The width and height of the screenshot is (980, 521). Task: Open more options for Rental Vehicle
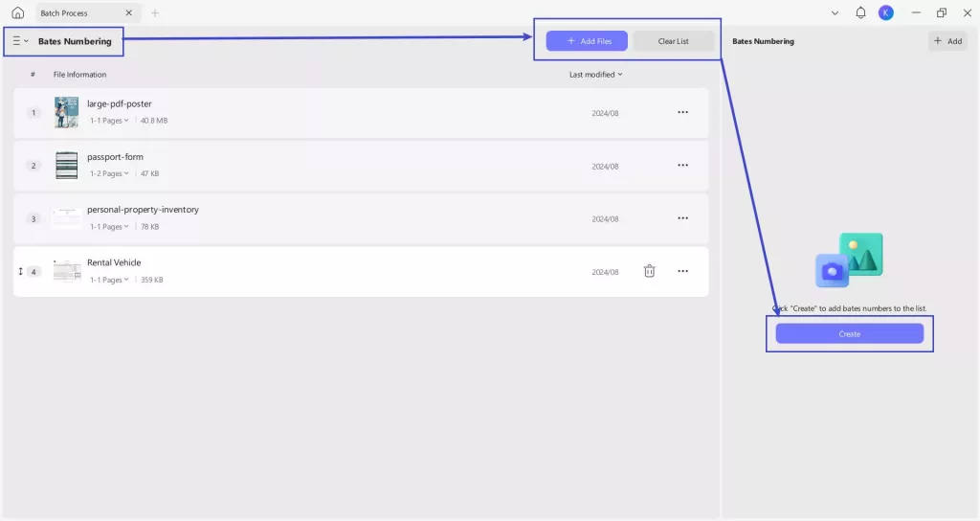click(x=682, y=271)
